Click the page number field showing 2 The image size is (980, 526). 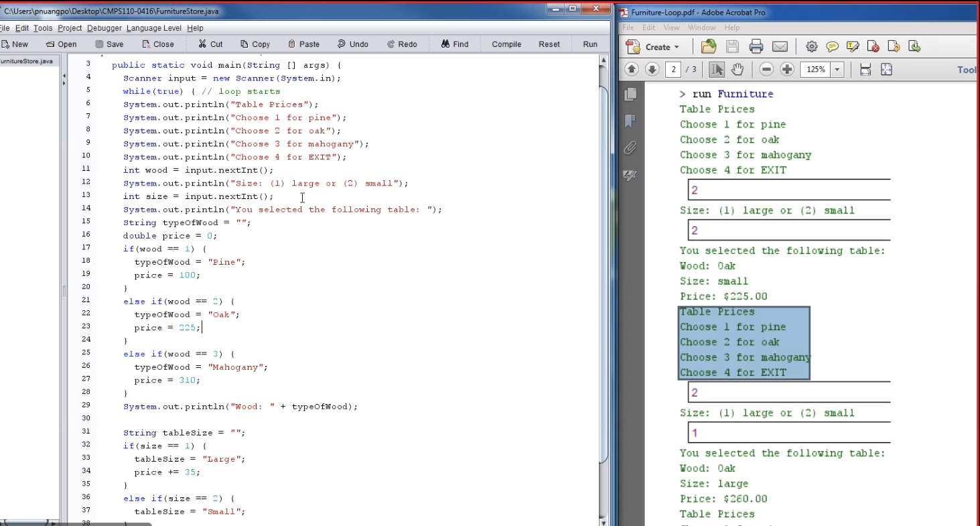click(x=673, y=70)
